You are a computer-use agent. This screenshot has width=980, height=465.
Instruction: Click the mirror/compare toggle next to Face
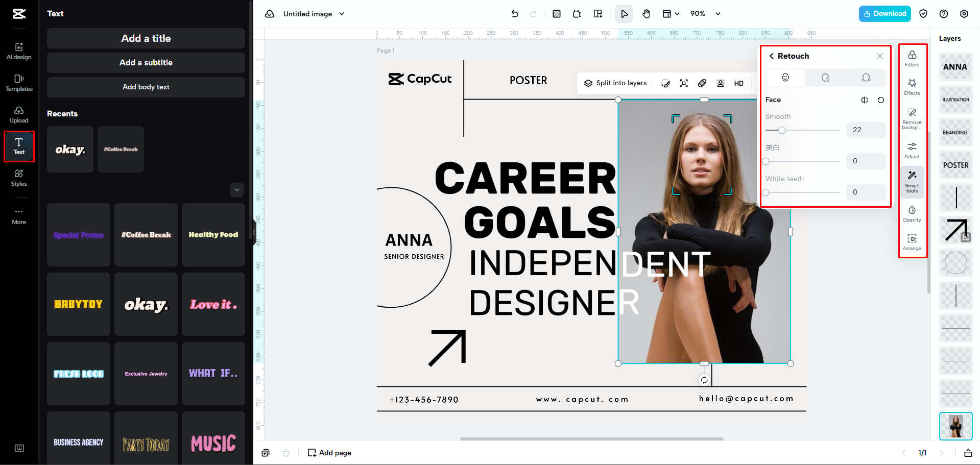click(x=865, y=100)
